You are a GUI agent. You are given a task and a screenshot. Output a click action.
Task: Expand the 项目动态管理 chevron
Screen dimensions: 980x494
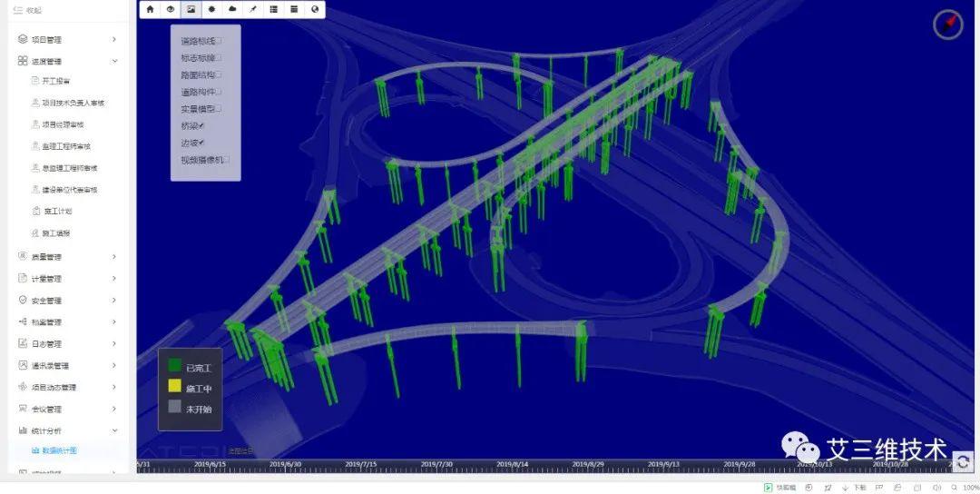114,387
